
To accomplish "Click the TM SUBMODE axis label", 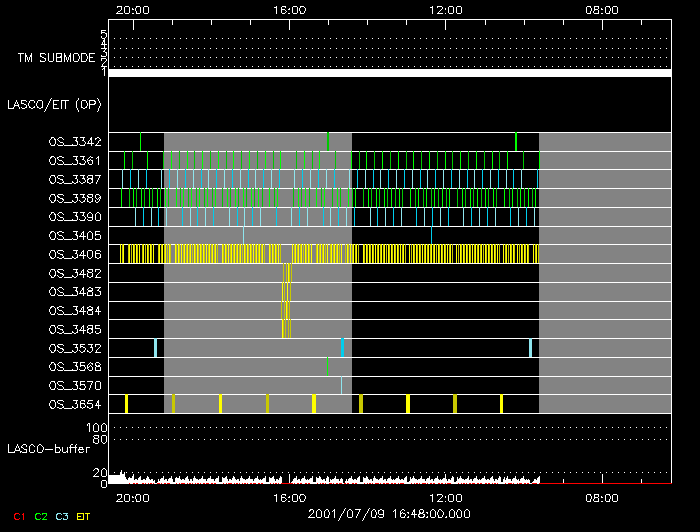I will [56, 58].
